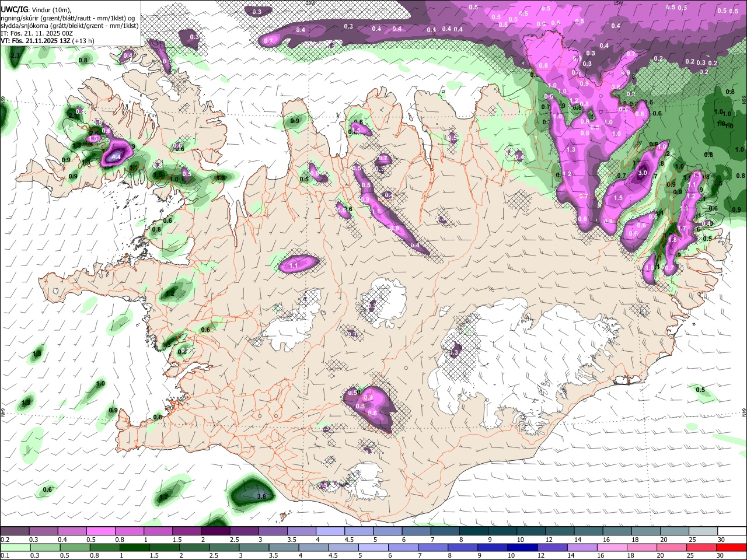Select the 'Vindur (10m)' header text
Viewport: 747px width, 560px height.
[x=51, y=9]
